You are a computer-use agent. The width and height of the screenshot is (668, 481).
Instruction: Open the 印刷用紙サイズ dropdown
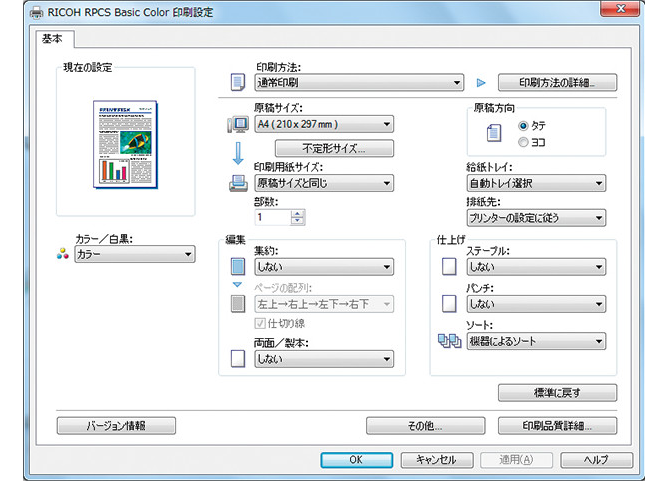click(x=324, y=183)
